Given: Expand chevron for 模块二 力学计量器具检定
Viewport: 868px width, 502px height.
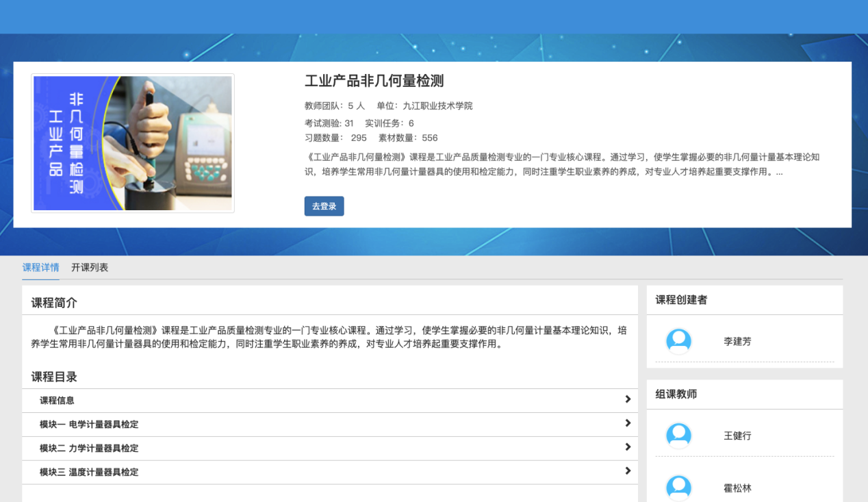Looking at the screenshot, I should click(x=627, y=447).
